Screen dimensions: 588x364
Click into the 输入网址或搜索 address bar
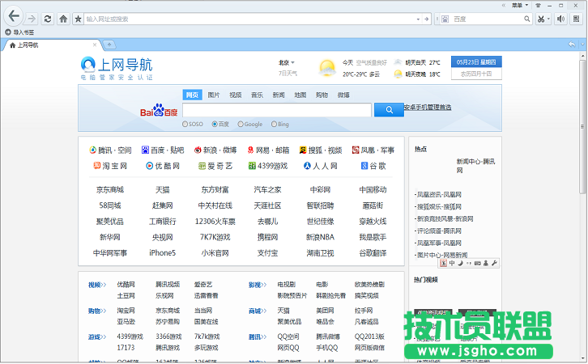pos(249,19)
